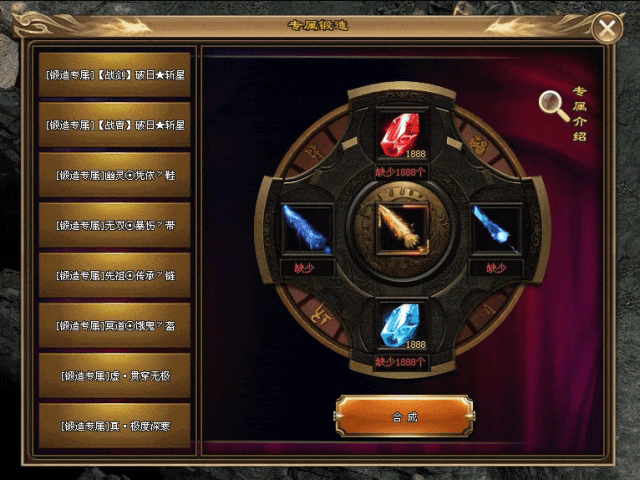Click 缺少1888个 label under blue crystal
640x480 pixels.
400,362
